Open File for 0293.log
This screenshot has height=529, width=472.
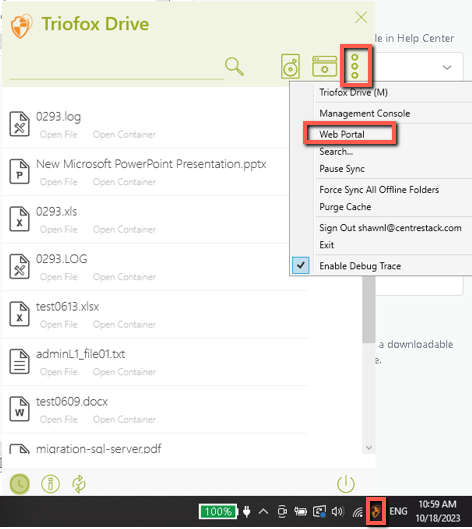pos(59,135)
